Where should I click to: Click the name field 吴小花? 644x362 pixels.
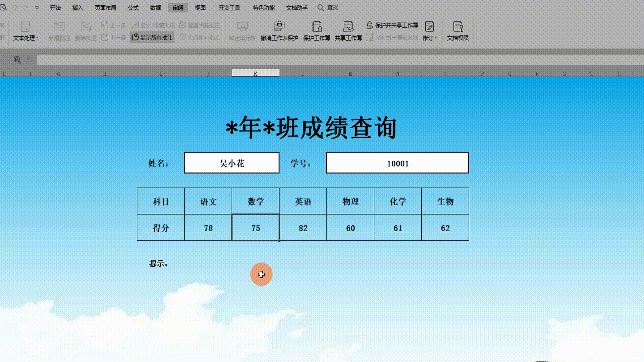click(231, 163)
